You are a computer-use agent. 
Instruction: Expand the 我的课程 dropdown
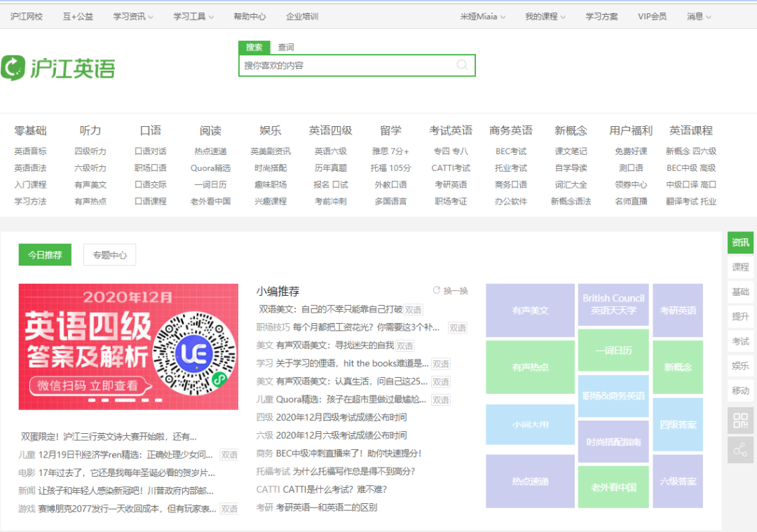tap(545, 16)
